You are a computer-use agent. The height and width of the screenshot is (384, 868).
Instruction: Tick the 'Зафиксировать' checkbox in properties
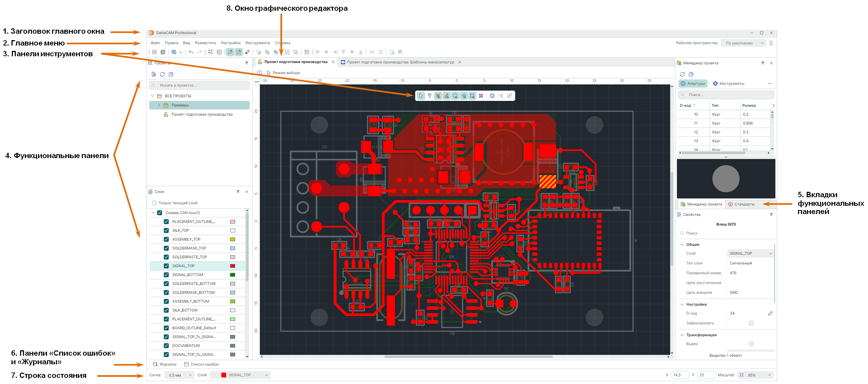[x=751, y=323]
